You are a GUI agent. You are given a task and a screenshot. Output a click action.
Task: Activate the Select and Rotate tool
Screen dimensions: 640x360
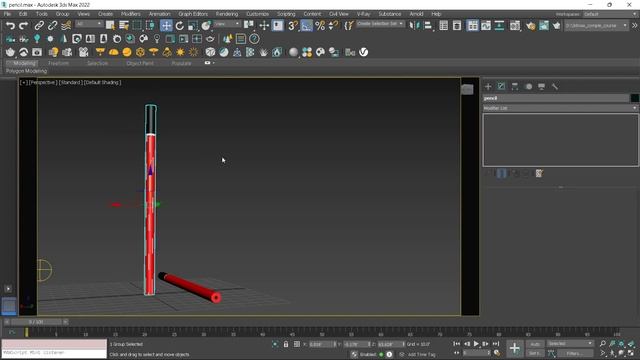180,26
